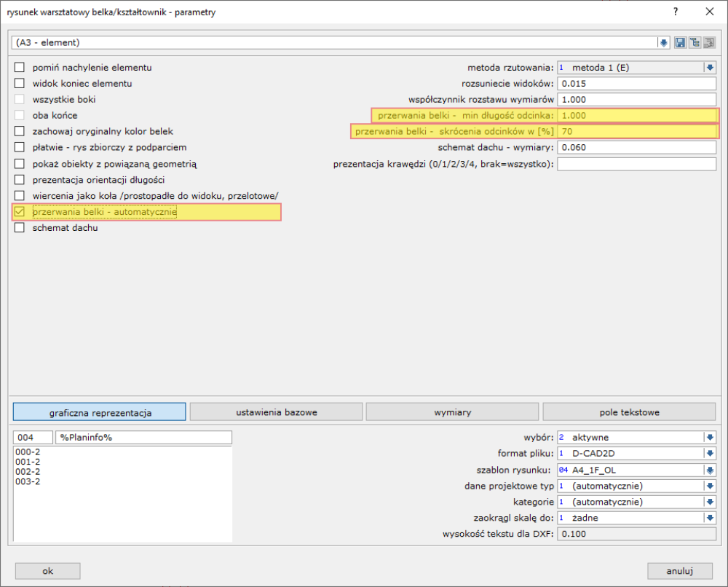This screenshot has height=587, width=728.
Task: Expand 'zaokrągl skalę do' dropdown
Action: coord(710,518)
